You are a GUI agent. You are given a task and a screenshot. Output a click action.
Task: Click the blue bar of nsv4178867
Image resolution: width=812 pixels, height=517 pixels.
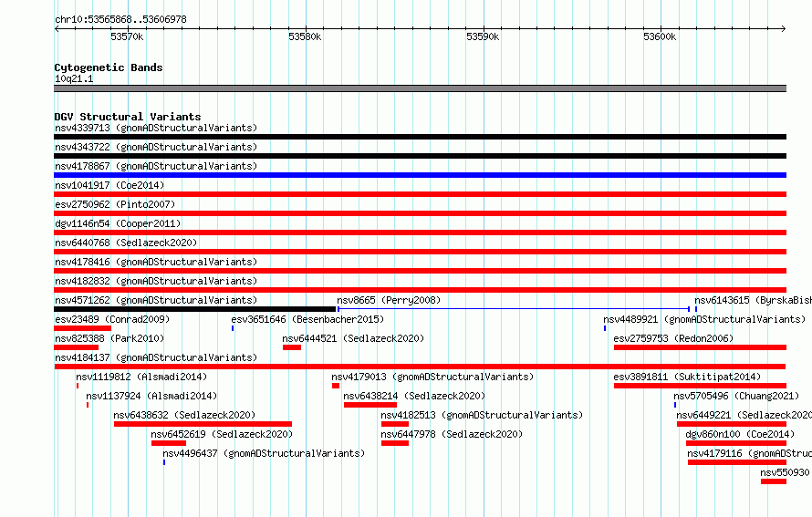coord(420,175)
